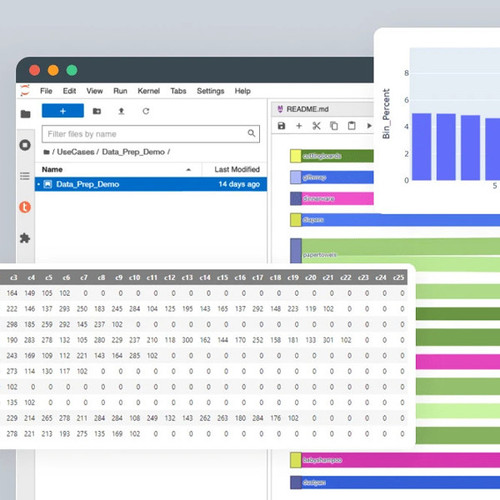Click the cut cell scissors icon
This screenshot has height=500, width=500.
[316, 126]
